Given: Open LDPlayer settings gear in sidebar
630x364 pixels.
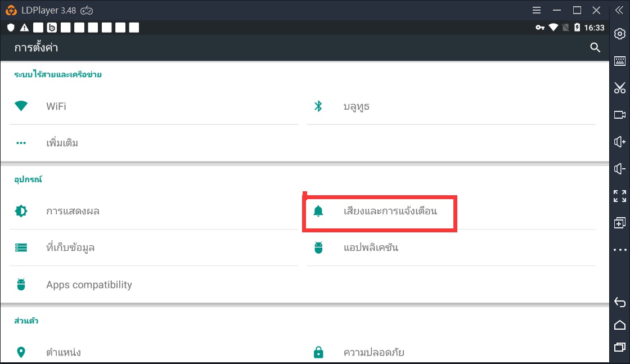Looking at the screenshot, I should 619,34.
